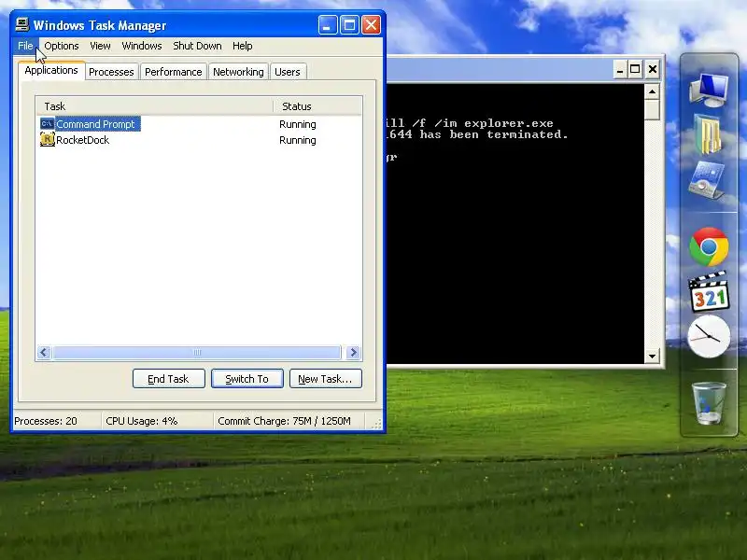The image size is (747, 560).
Task: Open the File menu
Action: pos(25,46)
